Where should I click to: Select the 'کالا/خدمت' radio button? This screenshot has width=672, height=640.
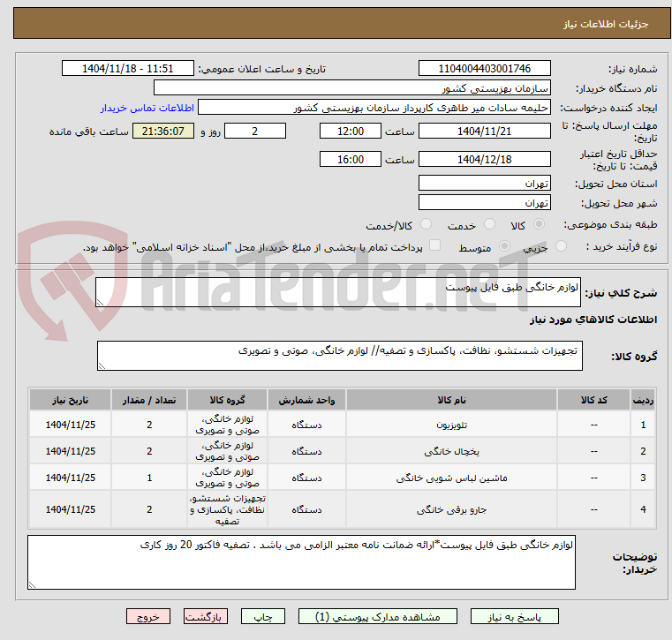click(x=426, y=224)
